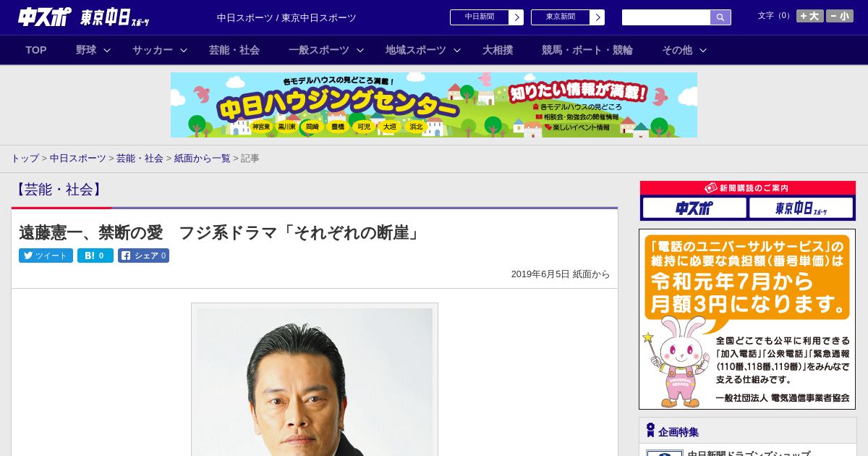Click 新聞購読のご案内 header
The image size is (868, 456).
[x=748, y=188]
